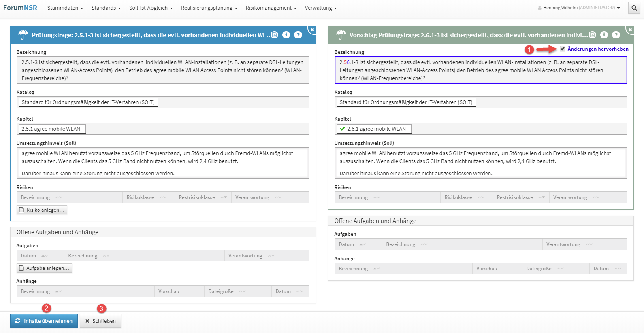Toggle the Änderungen hervorheben checkbox

pos(563,49)
